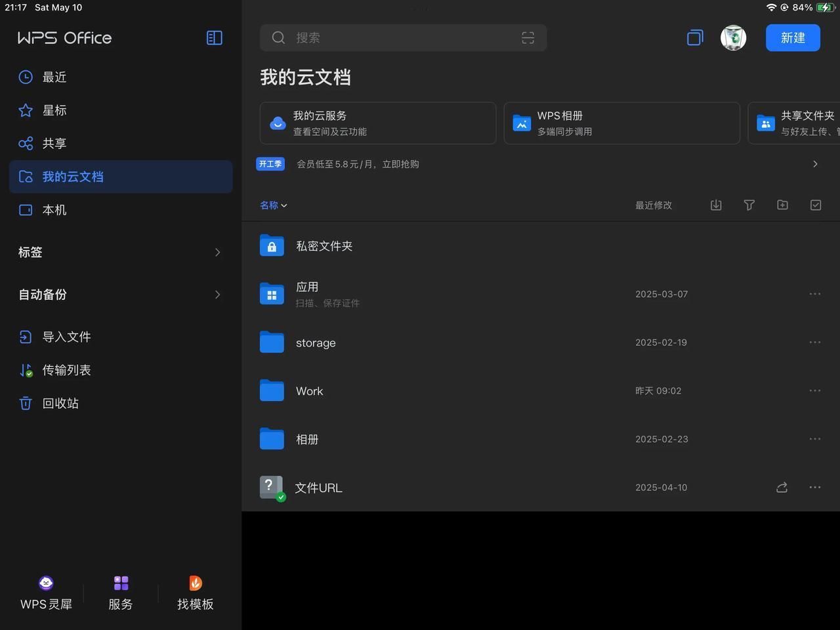The height and width of the screenshot is (630, 840).
Task: Open more options for storage folder
Action: coord(815,343)
